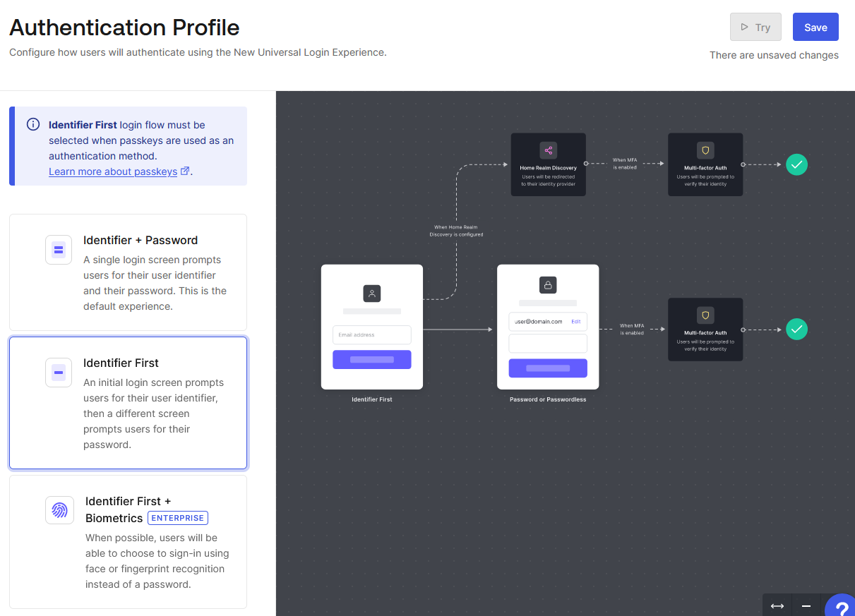
Task: Click the Identifier + Password card icon
Action: (x=59, y=249)
